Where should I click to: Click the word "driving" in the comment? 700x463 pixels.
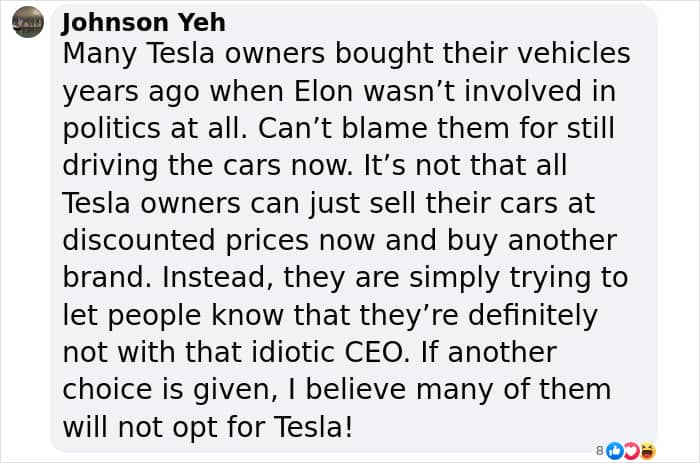(105, 167)
